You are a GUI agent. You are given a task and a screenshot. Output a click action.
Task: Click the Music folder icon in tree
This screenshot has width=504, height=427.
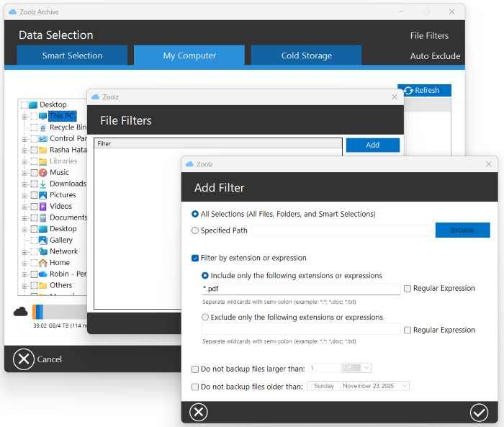(42, 173)
